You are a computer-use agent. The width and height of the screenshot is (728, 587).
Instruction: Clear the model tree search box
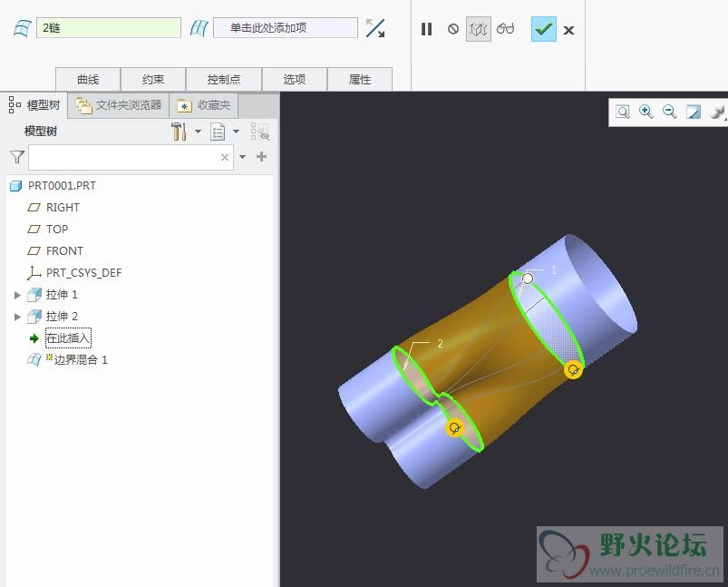[x=225, y=157]
